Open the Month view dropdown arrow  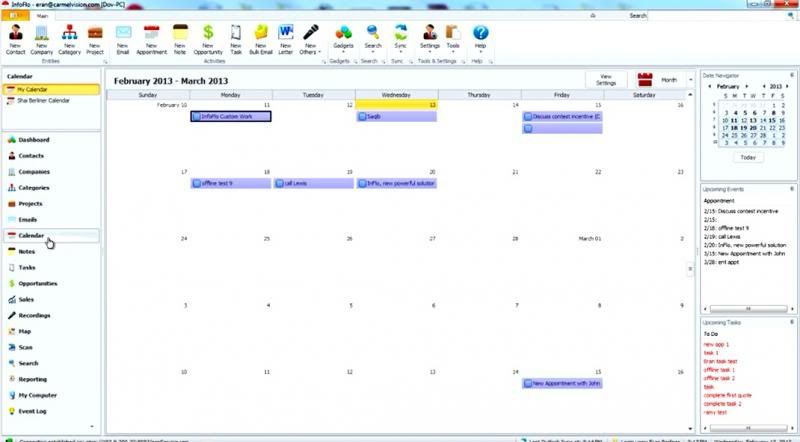point(690,80)
